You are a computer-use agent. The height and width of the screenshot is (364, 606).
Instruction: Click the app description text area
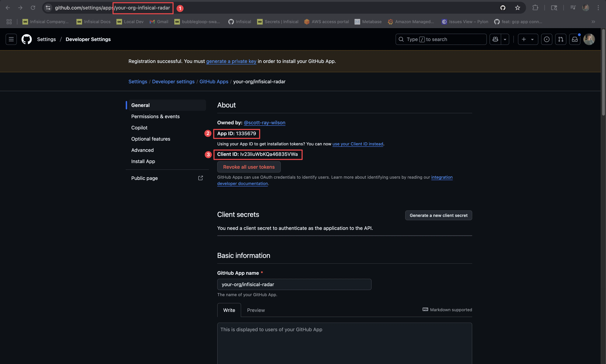[345, 343]
